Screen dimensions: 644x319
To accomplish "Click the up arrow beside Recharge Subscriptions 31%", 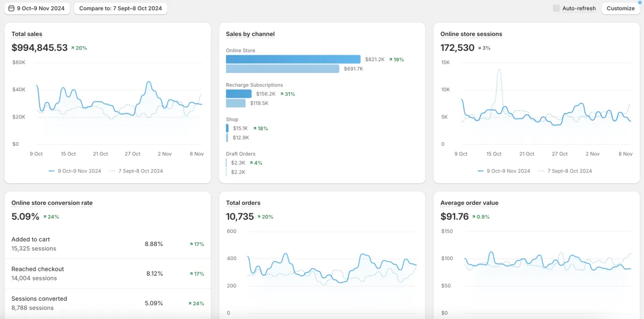I will (282, 94).
